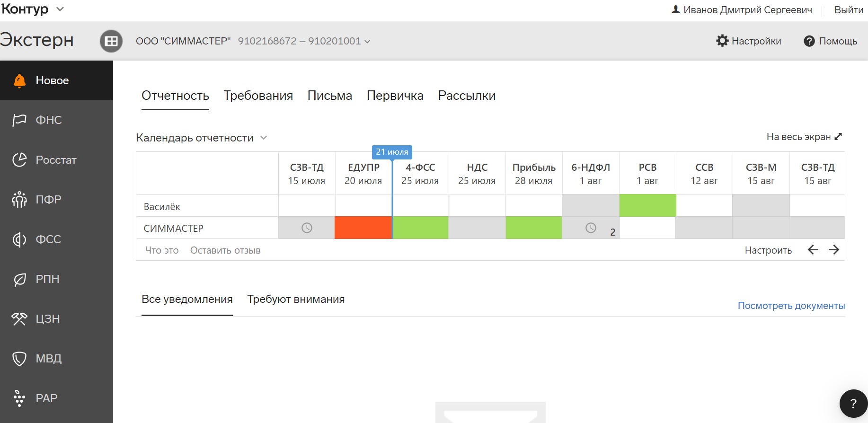Expand the Календарь отчетности dropdown
This screenshot has width=868, height=423.
click(x=264, y=138)
